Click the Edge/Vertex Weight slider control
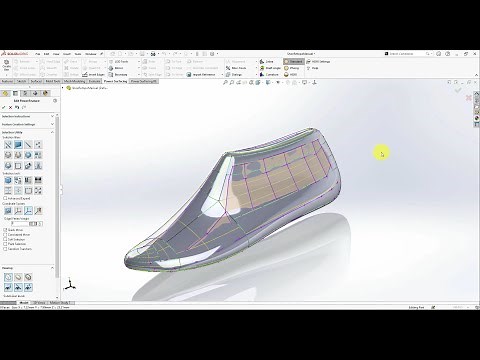This screenshot has height=360, width=480. pyautogui.click(x=34, y=224)
